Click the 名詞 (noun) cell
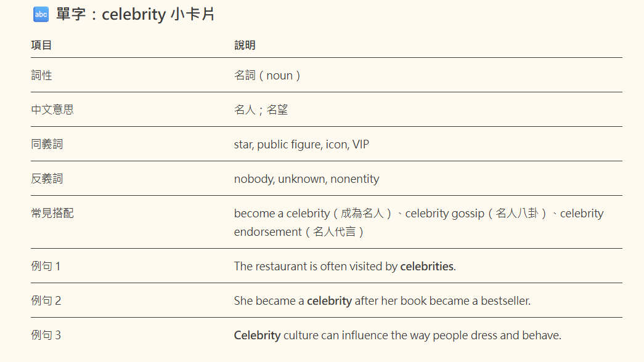 (x=267, y=76)
